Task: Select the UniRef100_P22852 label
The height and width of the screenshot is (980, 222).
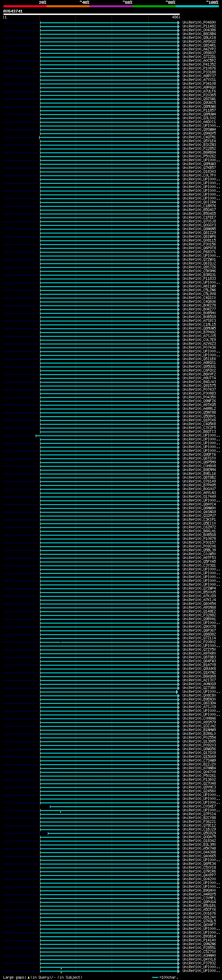Action: [x=199, y=149]
